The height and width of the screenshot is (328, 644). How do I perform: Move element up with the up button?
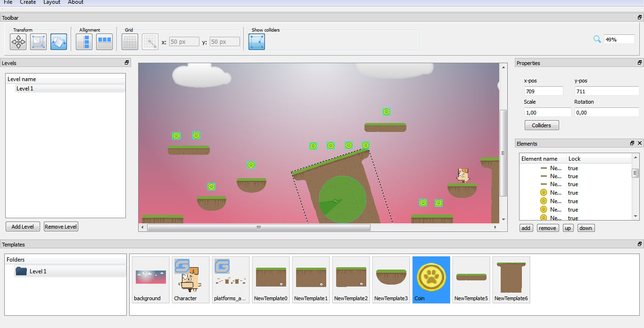pyautogui.click(x=568, y=228)
